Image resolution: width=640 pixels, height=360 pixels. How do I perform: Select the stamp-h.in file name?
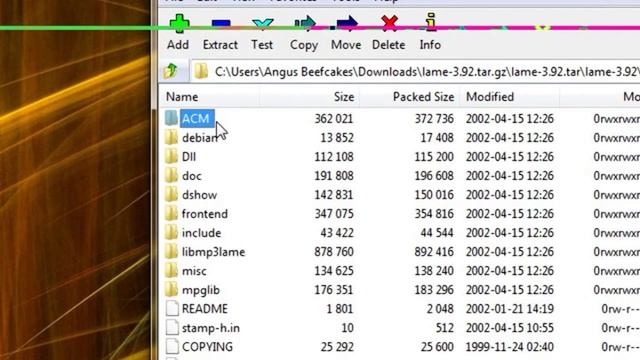[211, 328]
